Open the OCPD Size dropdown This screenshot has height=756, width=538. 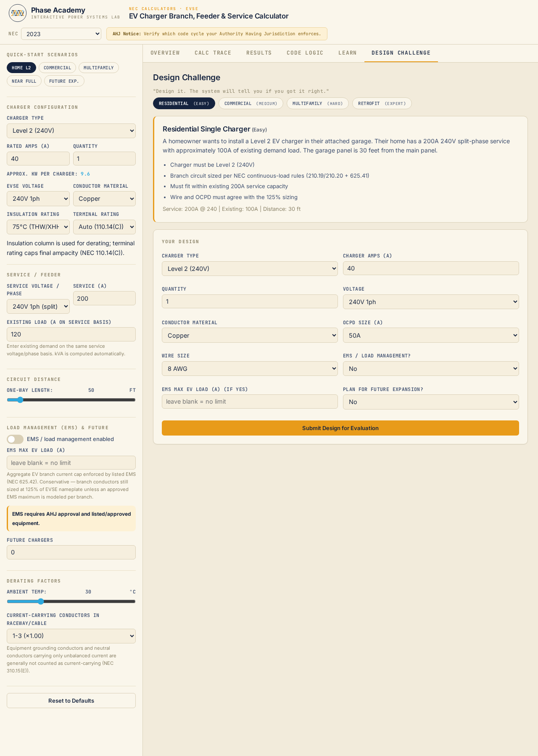click(x=431, y=335)
